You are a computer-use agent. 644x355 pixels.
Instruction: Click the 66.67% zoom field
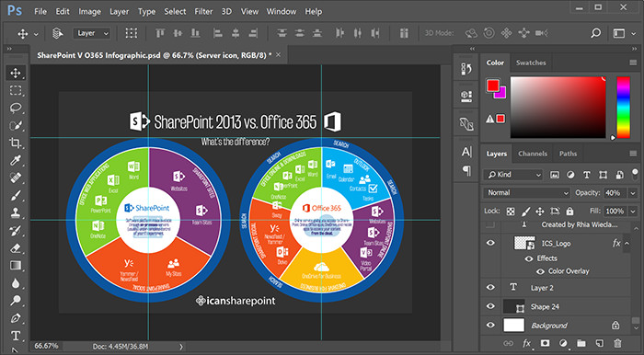[46, 346]
